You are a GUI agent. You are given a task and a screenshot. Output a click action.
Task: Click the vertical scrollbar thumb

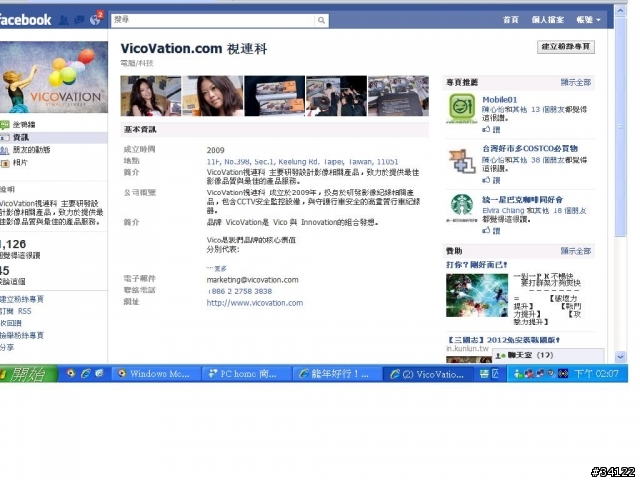620,127
